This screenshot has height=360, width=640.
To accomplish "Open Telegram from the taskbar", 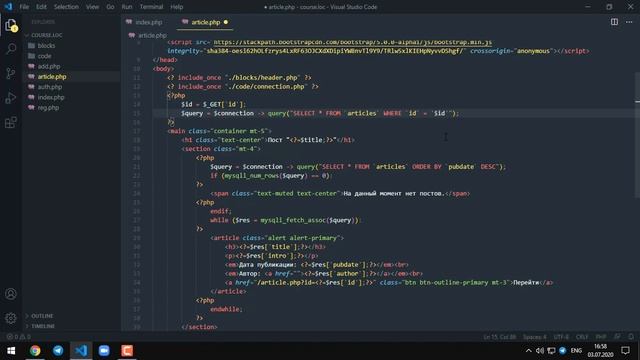I will coord(58,351).
